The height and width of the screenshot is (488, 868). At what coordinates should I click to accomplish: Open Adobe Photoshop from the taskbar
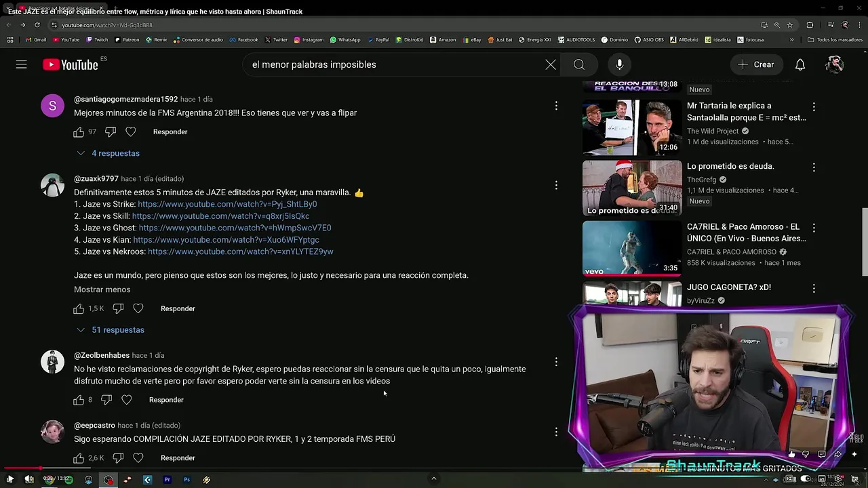coord(186,480)
